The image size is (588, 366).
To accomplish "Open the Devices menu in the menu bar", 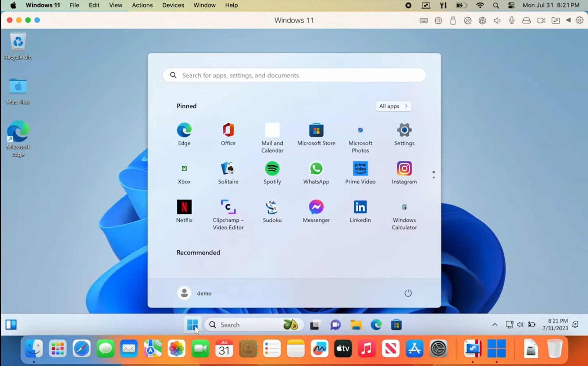I will pyautogui.click(x=173, y=5).
